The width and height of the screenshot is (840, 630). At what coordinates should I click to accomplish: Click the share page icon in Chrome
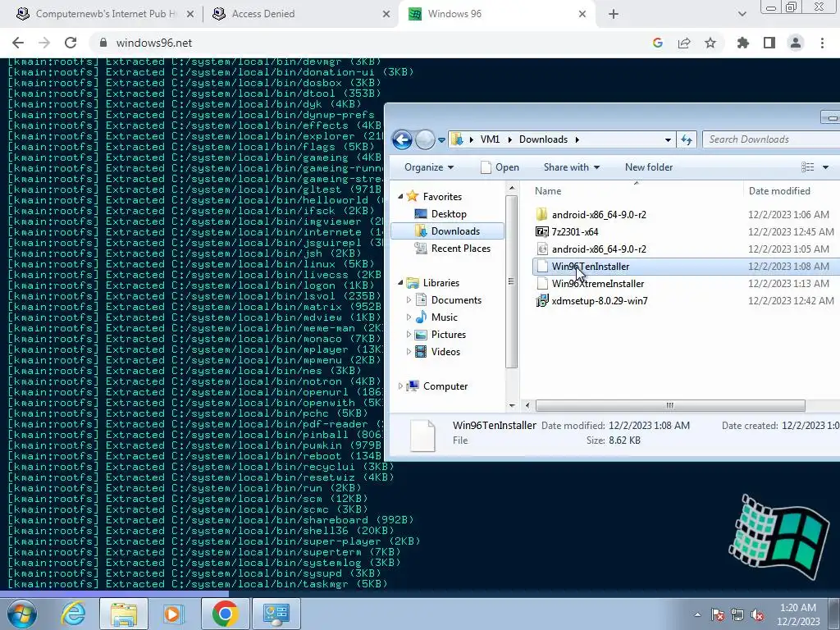point(684,43)
